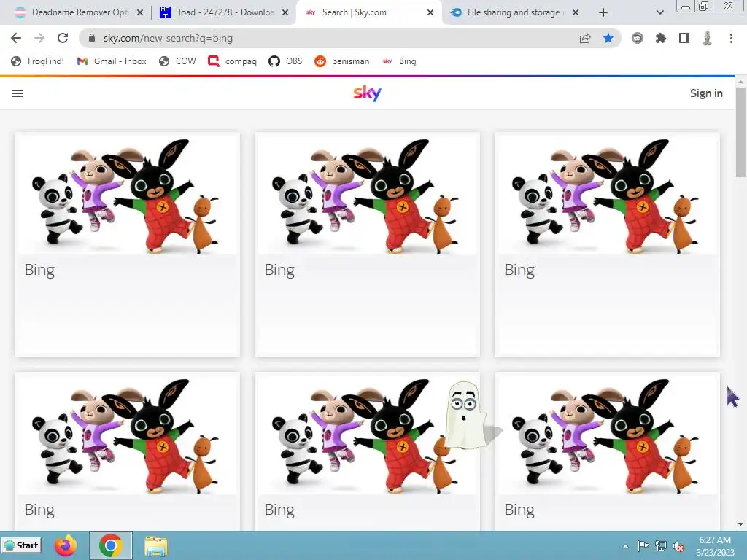This screenshot has height=560, width=747.
Task: Open the Windows Start menu
Action: pos(21,545)
